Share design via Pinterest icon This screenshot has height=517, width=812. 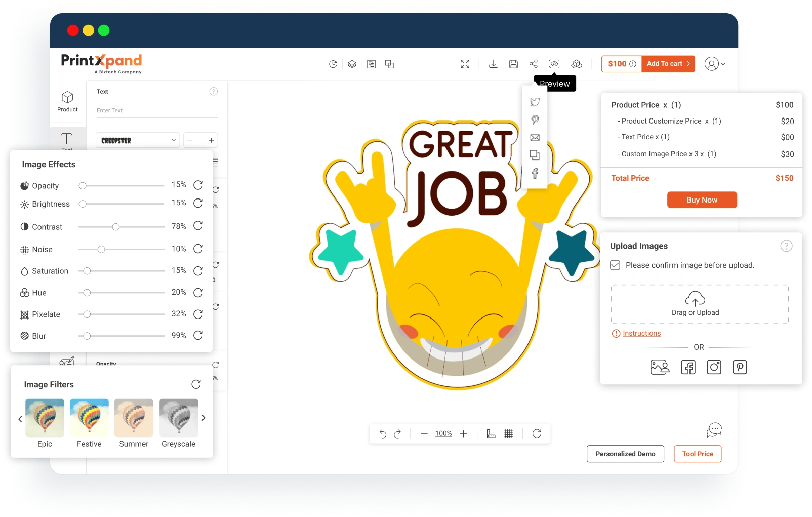click(535, 120)
